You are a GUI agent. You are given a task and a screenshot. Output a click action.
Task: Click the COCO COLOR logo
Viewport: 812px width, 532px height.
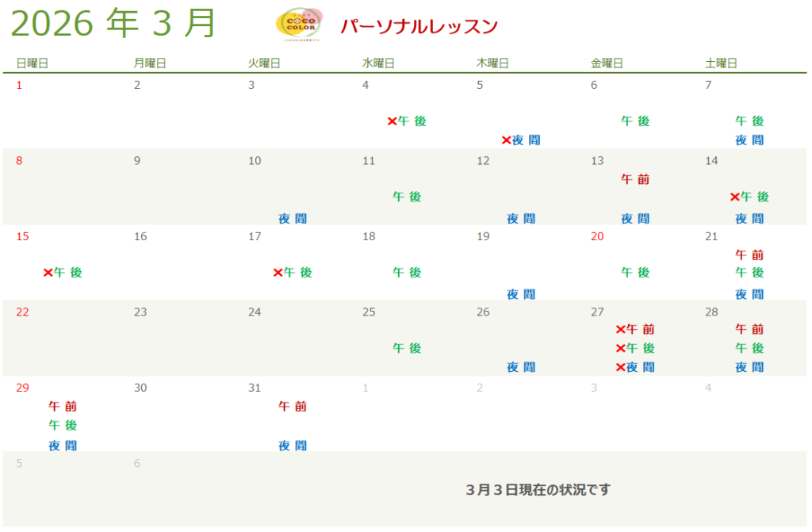click(298, 25)
